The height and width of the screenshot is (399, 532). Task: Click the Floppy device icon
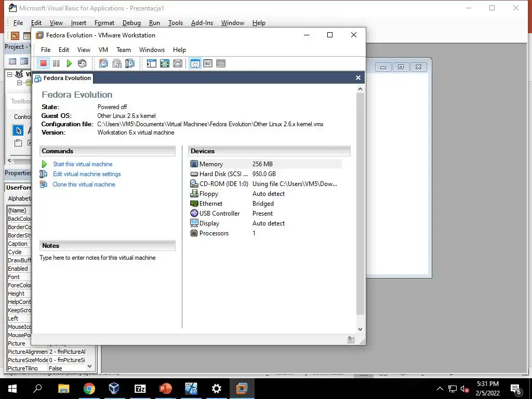point(194,193)
